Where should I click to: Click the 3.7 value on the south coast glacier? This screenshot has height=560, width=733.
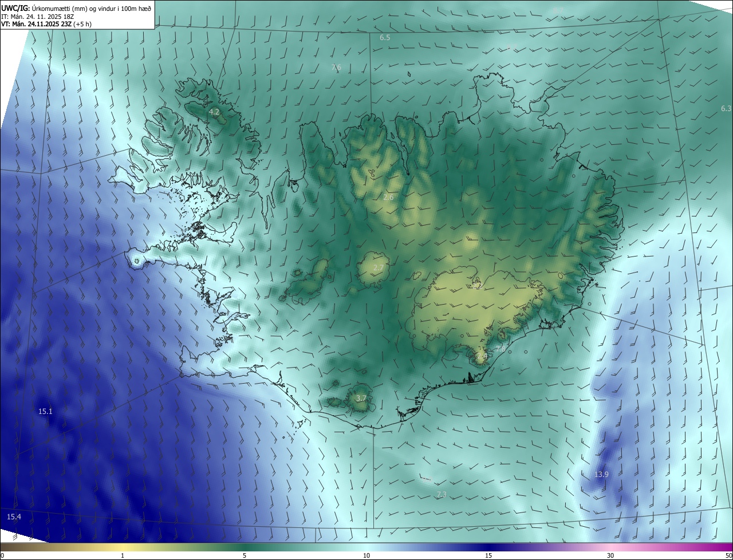coord(361,399)
